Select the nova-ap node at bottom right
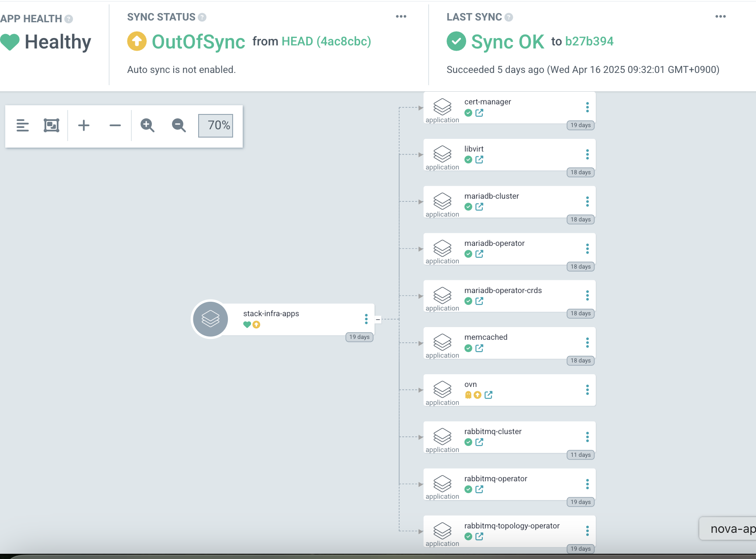756x559 pixels. [x=729, y=528]
